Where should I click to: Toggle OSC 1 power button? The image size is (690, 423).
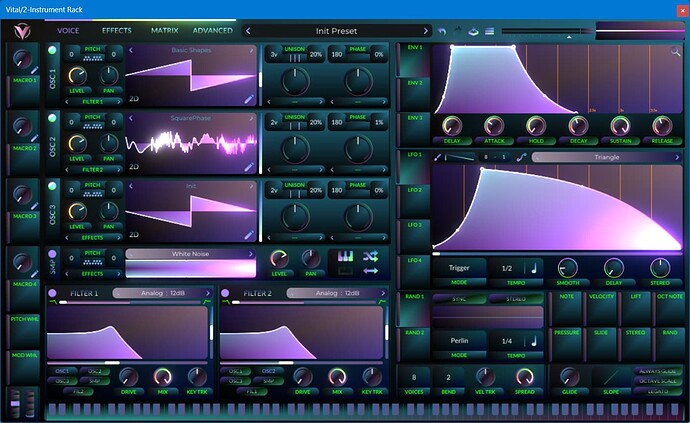coord(52,50)
